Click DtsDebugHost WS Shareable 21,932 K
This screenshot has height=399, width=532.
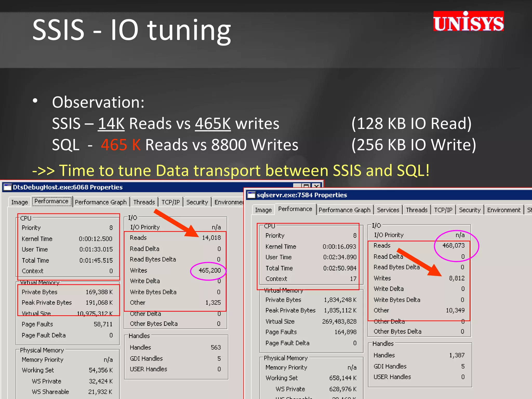[x=100, y=392]
